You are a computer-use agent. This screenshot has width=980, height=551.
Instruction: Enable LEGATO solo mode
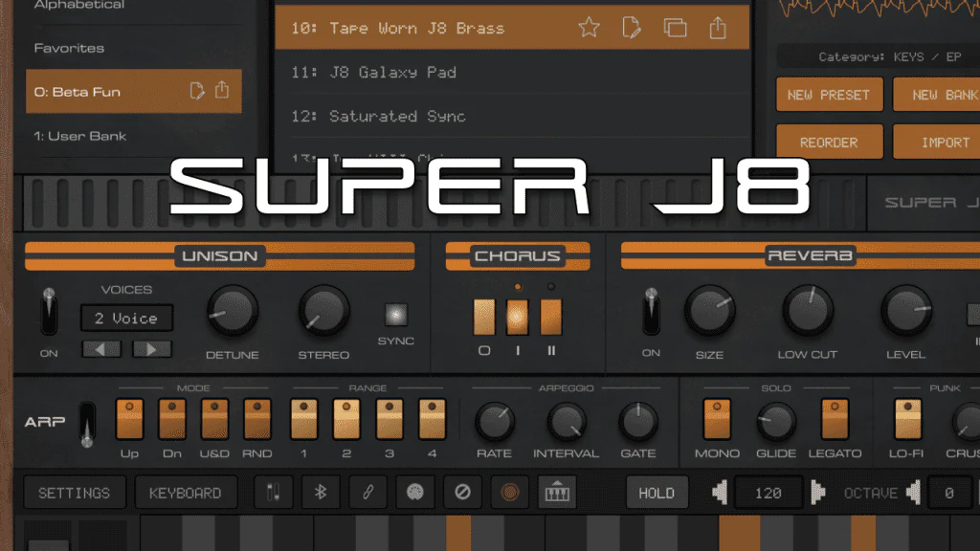835,419
